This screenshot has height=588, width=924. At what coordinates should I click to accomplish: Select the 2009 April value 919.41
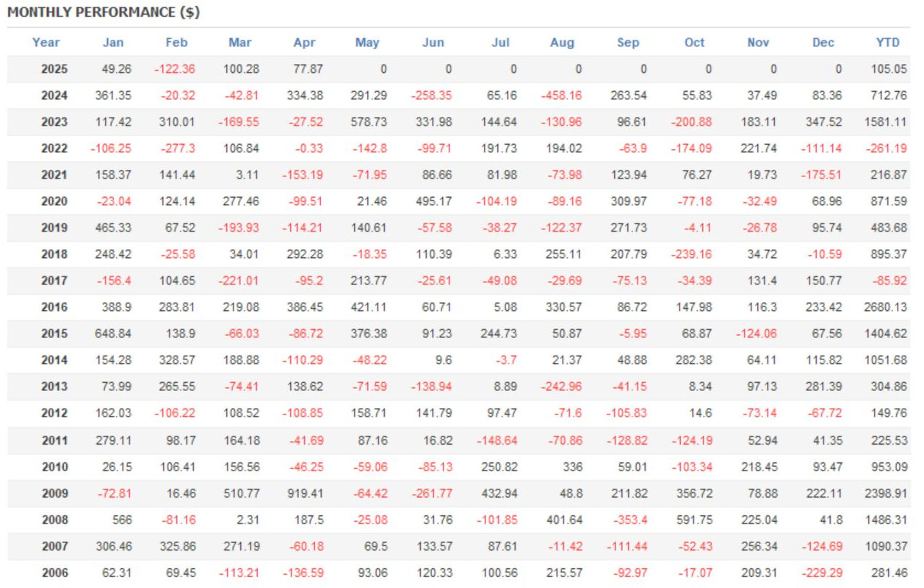click(304, 492)
